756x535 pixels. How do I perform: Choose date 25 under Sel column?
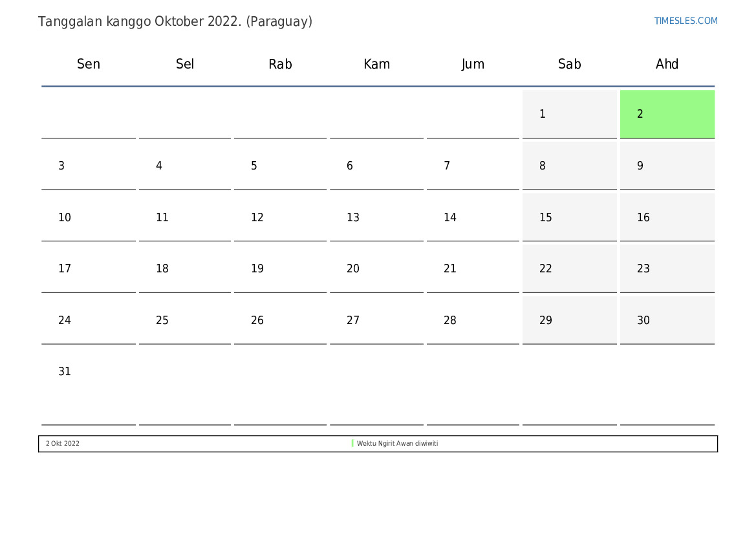tap(162, 320)
